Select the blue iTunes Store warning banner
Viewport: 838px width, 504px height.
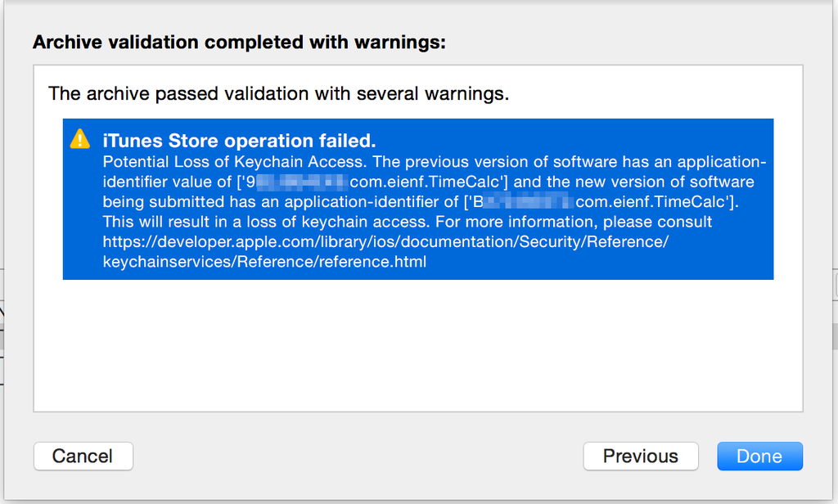coord(418,200)
